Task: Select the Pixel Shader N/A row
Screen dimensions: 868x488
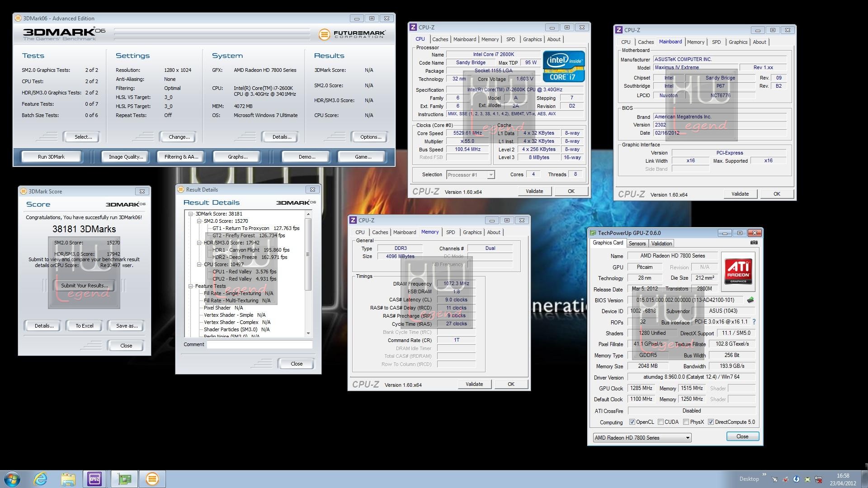Action: point(223,308)
